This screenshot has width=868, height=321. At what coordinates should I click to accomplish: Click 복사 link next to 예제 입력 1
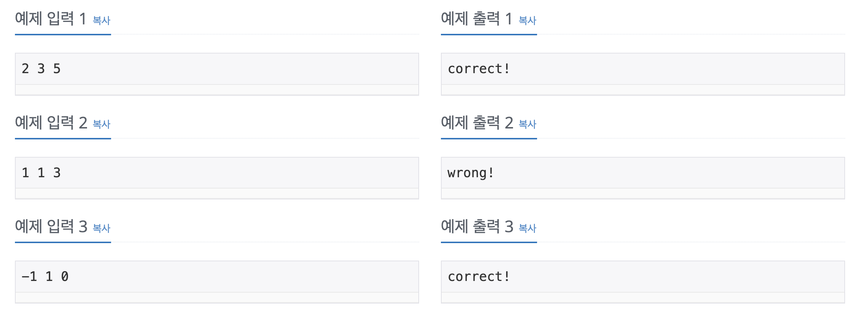click(102, 20)
